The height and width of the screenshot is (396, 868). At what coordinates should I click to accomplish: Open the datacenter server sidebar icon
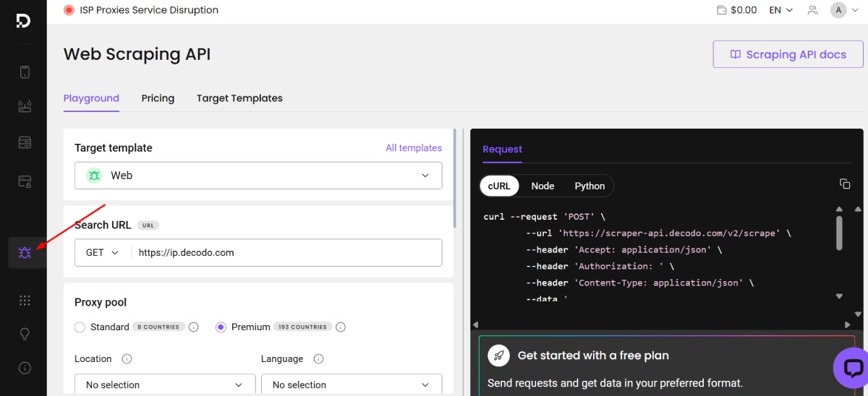[x=25, y=142]
